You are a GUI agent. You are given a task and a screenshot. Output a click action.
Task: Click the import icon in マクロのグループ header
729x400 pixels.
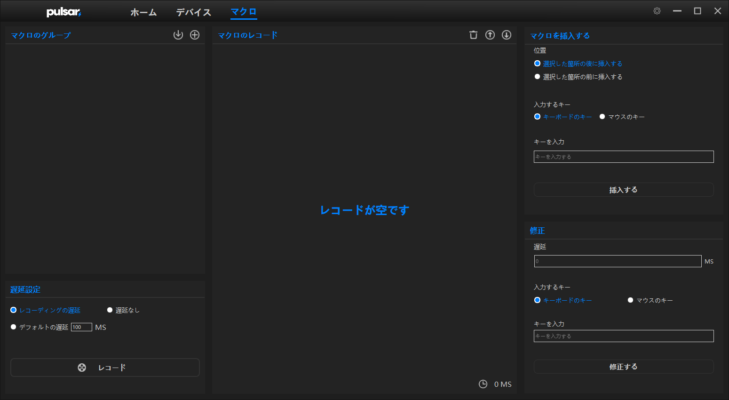tap(178, 35)
